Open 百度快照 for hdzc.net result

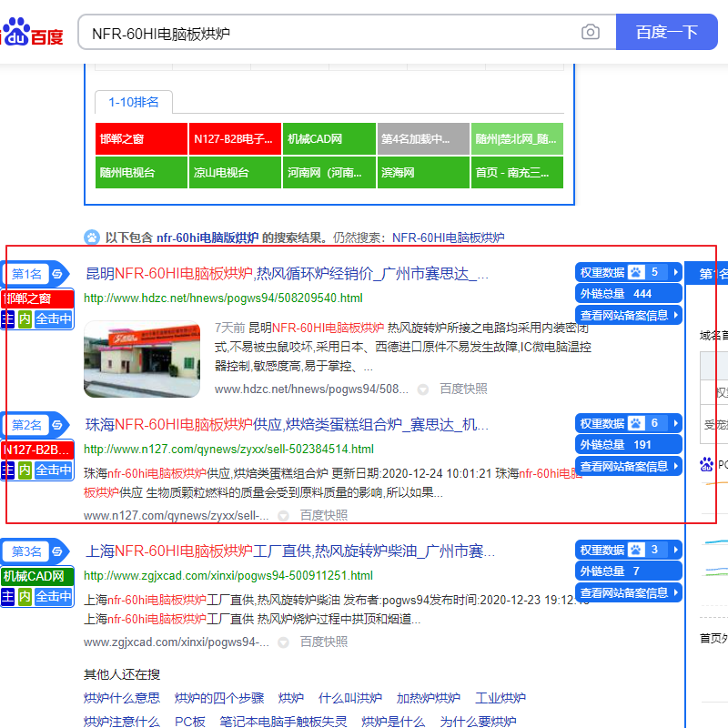tap(463, 389)
